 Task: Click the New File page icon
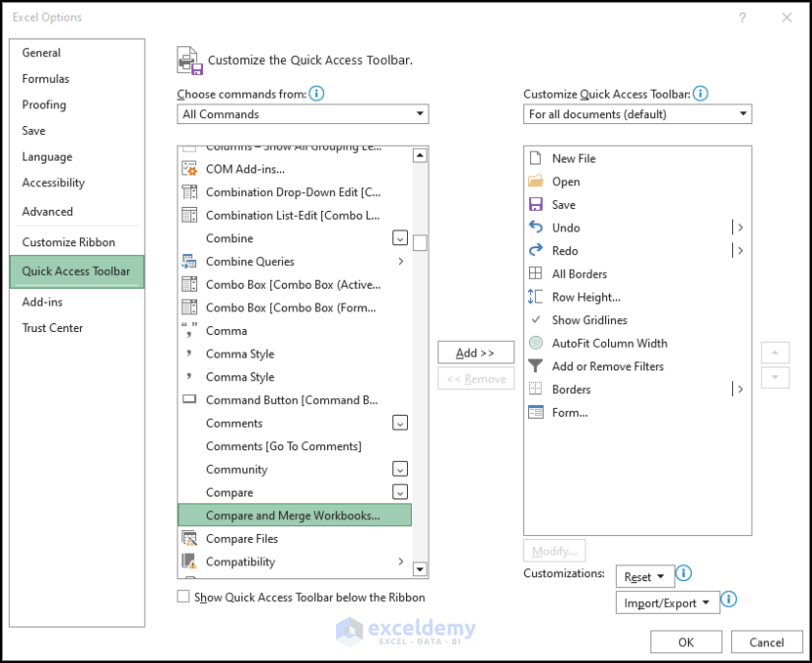pos(535,158)
